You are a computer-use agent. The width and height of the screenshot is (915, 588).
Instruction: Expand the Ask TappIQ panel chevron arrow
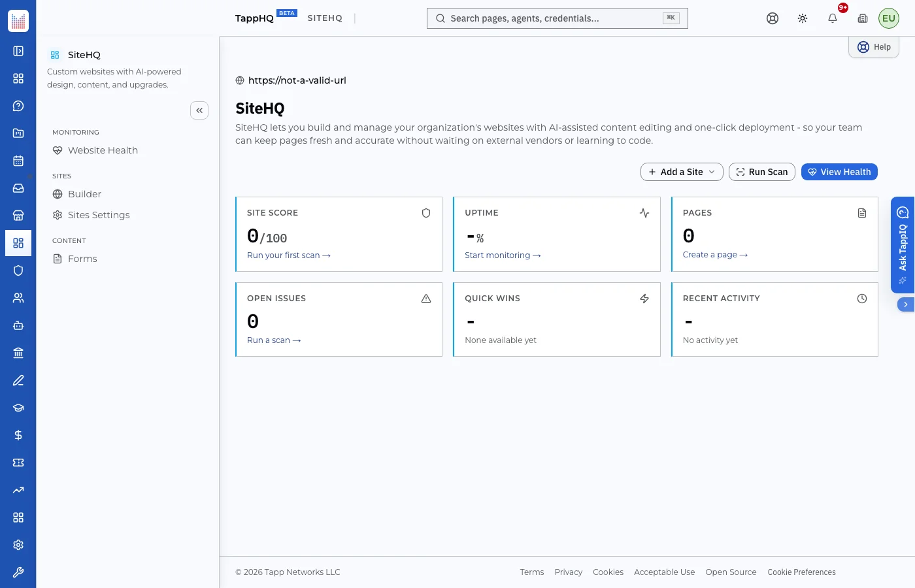click(906, 304)
